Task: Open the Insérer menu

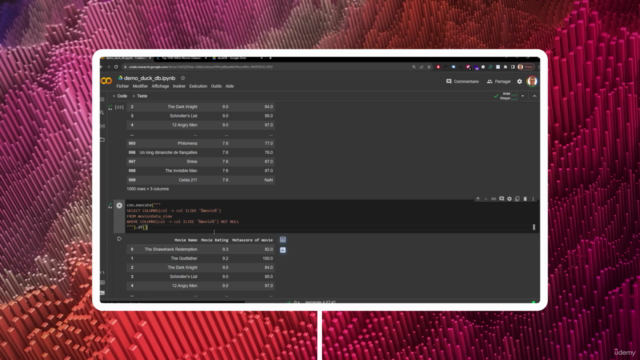Action: pos(179,87)
